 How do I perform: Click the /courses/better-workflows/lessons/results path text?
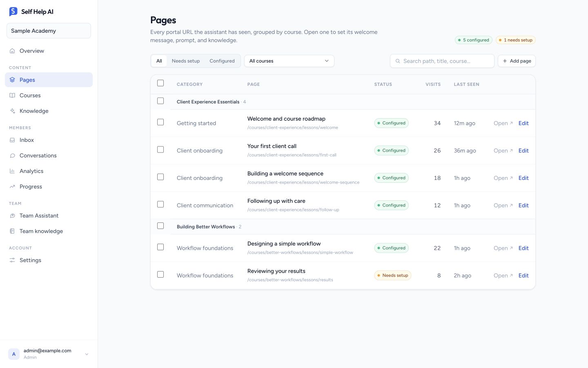(290, 280)
